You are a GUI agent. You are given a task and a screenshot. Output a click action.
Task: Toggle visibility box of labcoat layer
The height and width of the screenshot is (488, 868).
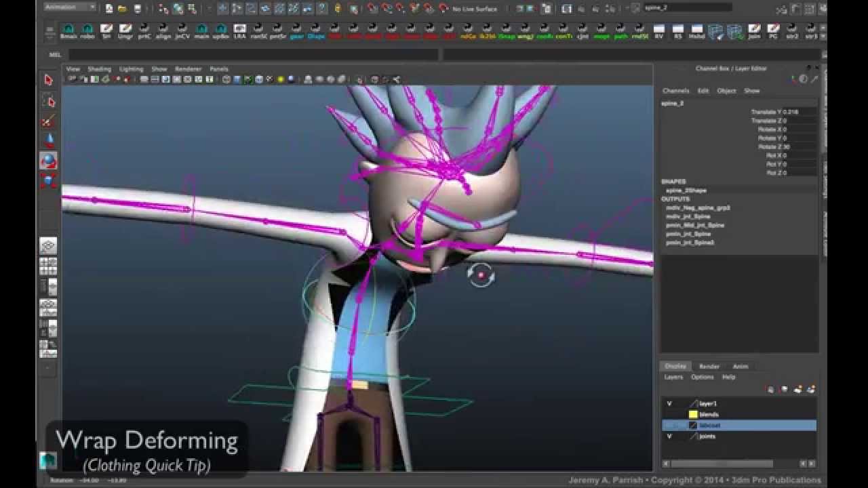[669, 425]
